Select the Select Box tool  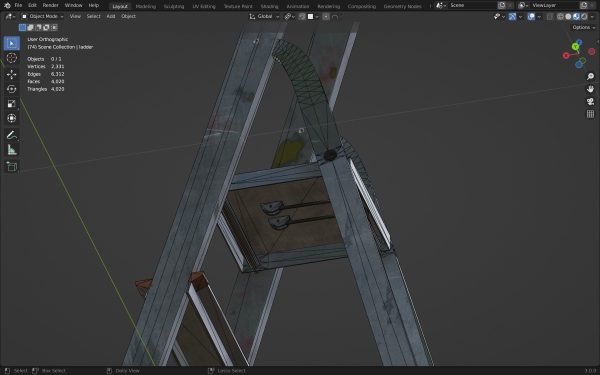[11, 43]
